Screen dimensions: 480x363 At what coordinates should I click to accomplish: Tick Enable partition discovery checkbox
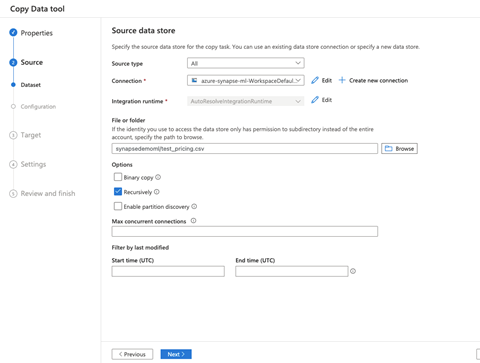point(118,206)
